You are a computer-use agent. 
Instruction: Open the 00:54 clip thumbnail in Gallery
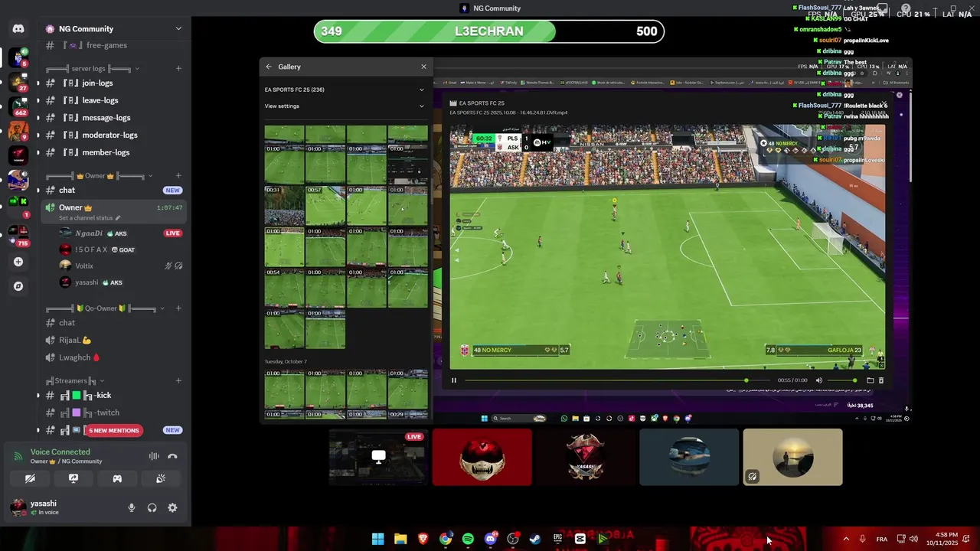click(x=284, y=288)
